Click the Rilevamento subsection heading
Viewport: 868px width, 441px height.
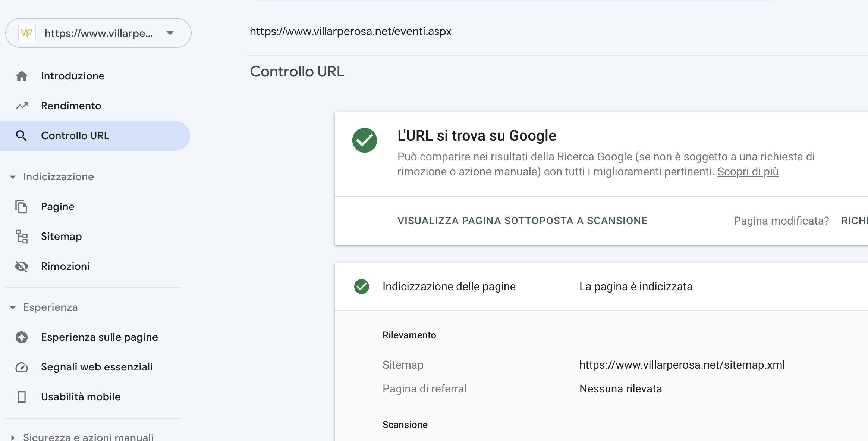coord(409,335)
